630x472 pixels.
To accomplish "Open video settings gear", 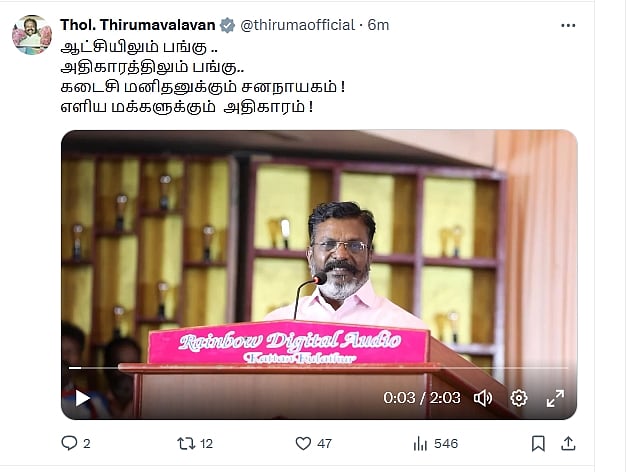I will (519, 398).
